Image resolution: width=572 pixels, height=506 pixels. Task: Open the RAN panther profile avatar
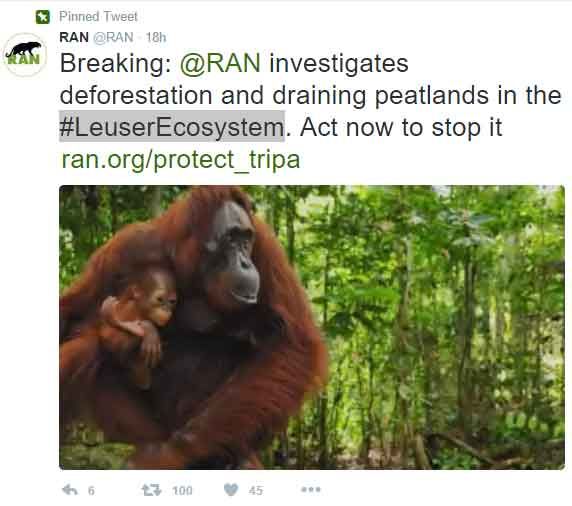pos(24,55)
